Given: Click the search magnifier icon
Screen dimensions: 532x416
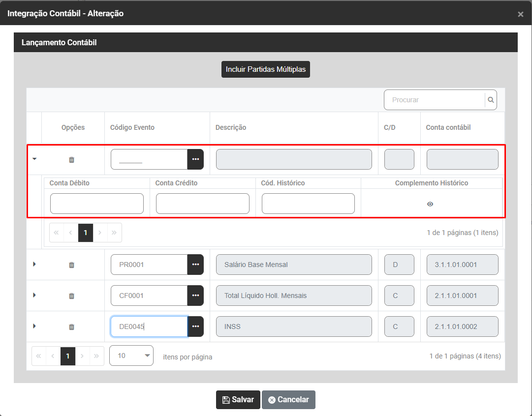Looking at the screenshot, I should tap(491, 100).
